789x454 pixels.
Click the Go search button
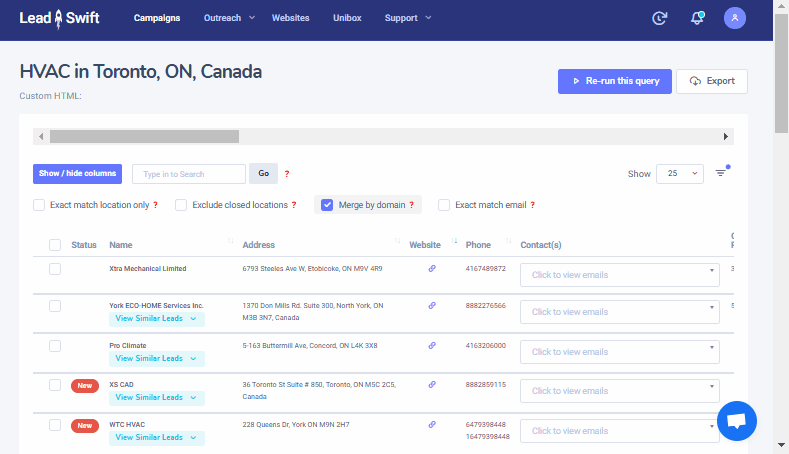(264, 174)
